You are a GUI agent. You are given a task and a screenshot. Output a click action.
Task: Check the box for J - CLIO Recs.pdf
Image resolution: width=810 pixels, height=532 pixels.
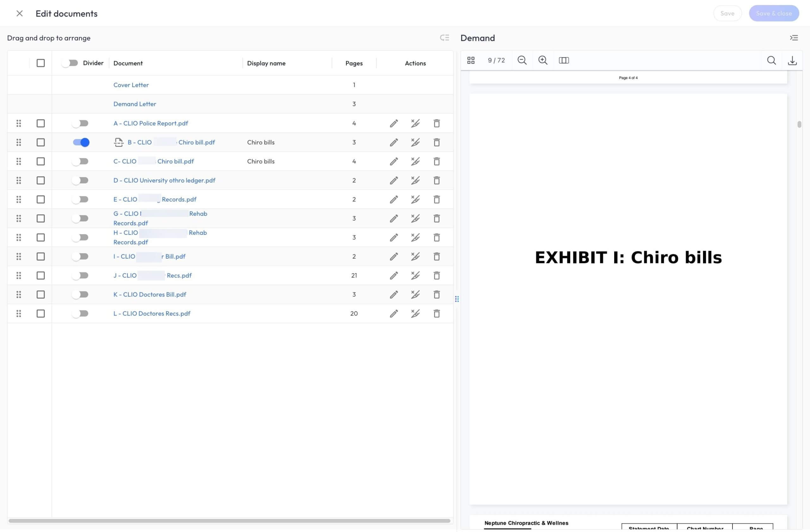(x=40, y=275)
